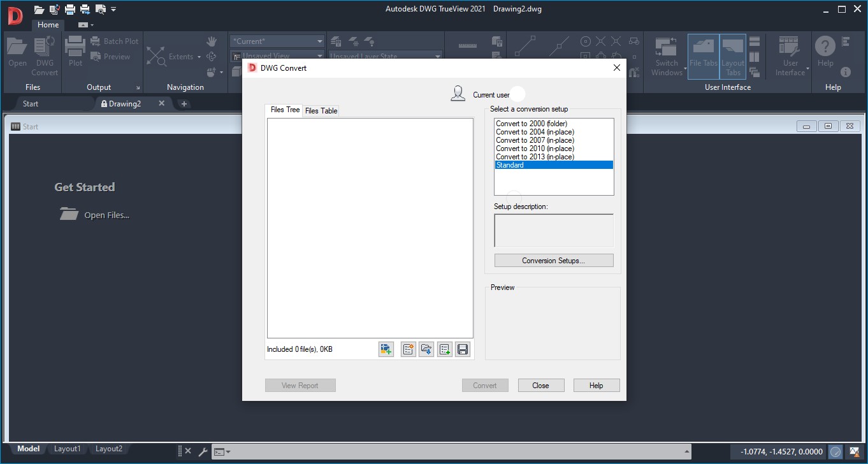The image size is (868, 464).
Task: Click the Plot printer icon in quick access toolbar
Action: pyautogui.click(x=69, y=10)
